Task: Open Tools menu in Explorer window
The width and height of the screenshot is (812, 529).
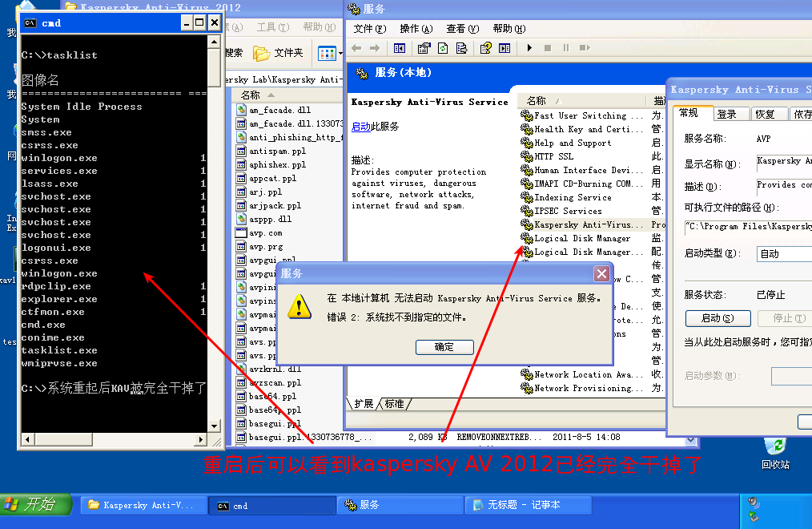Action: click(x=273, y=27)
